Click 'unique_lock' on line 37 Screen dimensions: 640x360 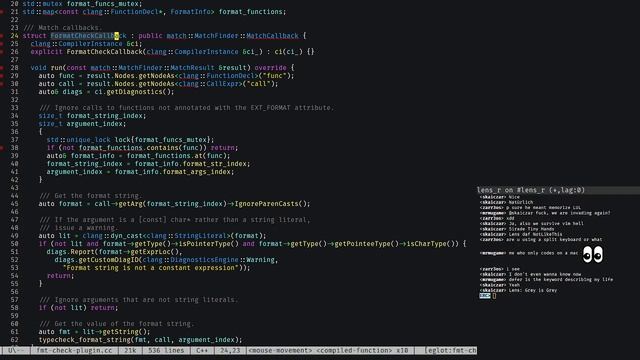click(x=88, y=140)
